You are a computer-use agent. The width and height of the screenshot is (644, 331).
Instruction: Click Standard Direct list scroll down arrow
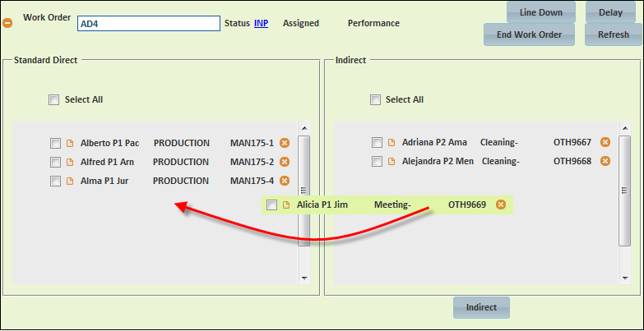(304, 278)
